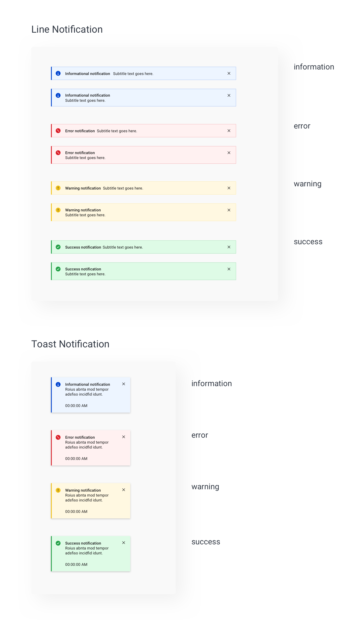
Task: Close the informational toast notification
Action: click(x=124, y=384)
